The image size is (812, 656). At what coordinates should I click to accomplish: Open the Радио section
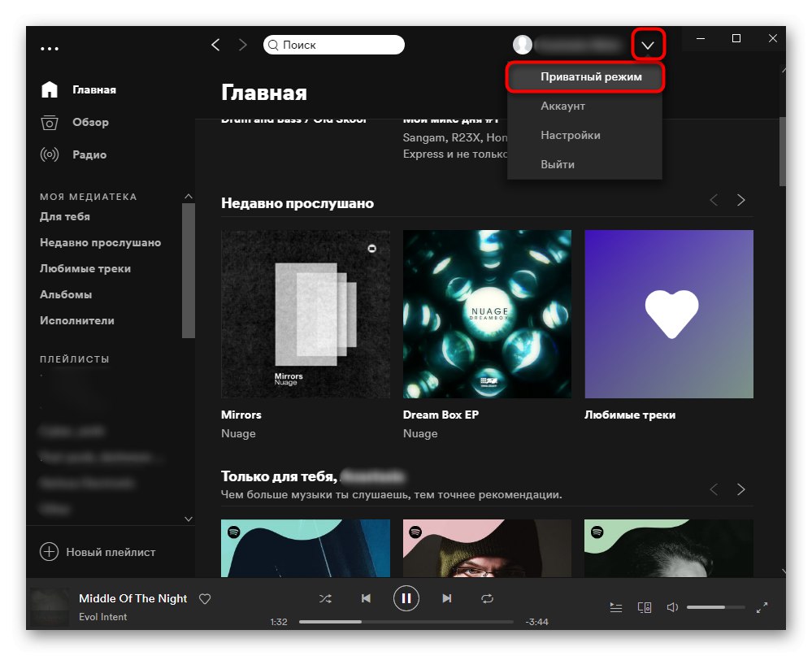[73, 154]
